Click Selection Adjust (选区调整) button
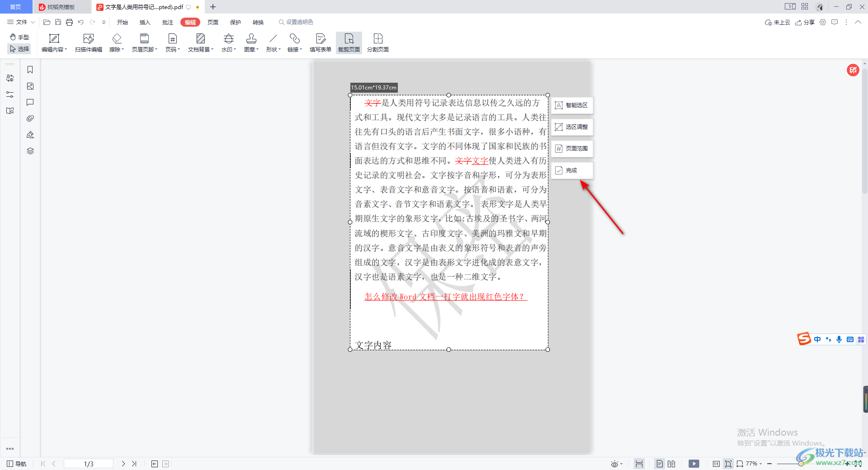Image resolution: width=868 pixels, height=470 pixels. pyautogui.click(x=572, y=127)
